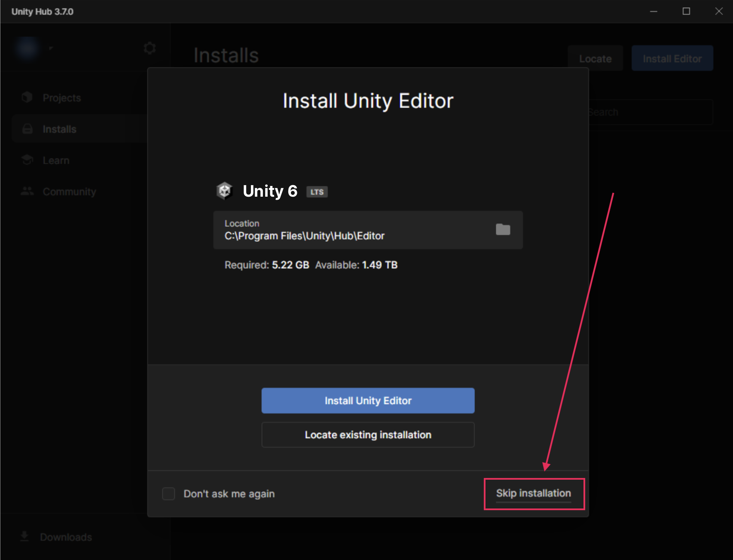Maximize the Unity Hub window
The width and height of the screenshot is (733, 560).
coord(686,11)
